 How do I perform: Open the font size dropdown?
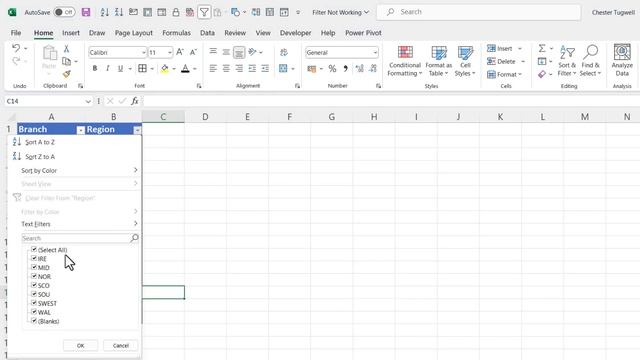click(170, 53)
